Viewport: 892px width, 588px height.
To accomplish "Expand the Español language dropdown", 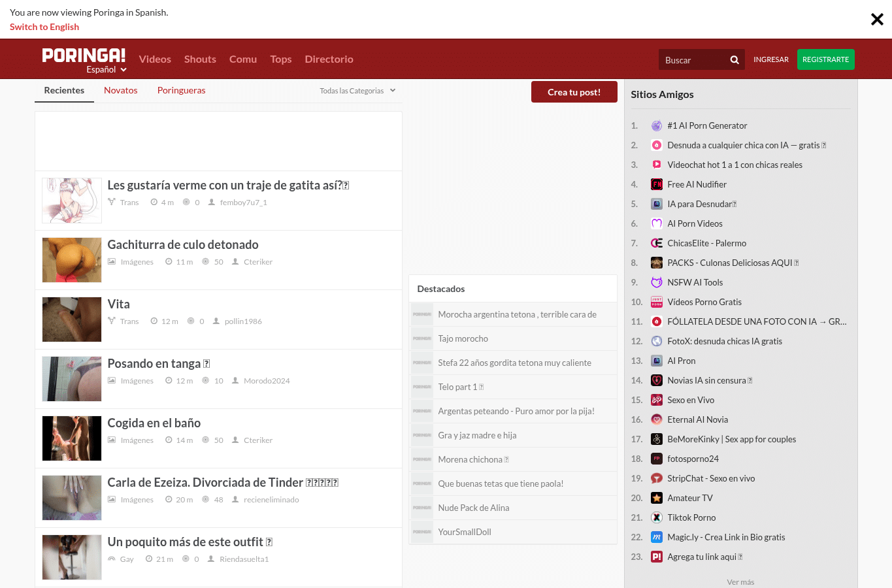I will (x=107, y=70).
